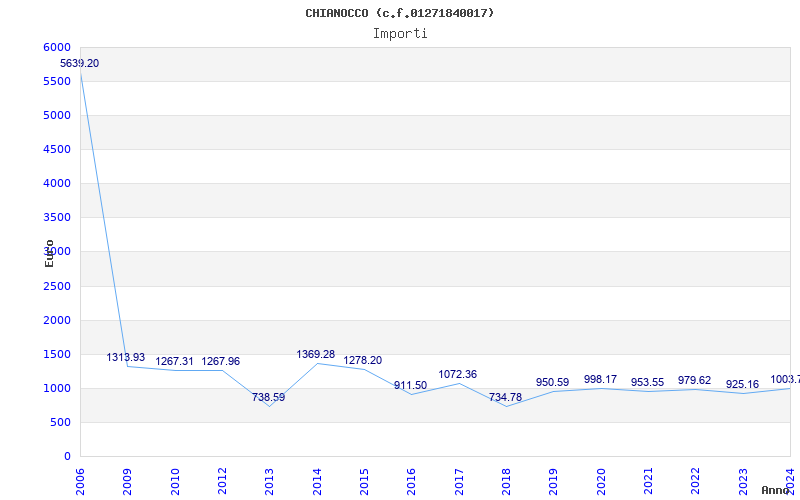Select the x-axis year 2019
The width and height of the screenshot is (800, 500).
coord(553,482)
